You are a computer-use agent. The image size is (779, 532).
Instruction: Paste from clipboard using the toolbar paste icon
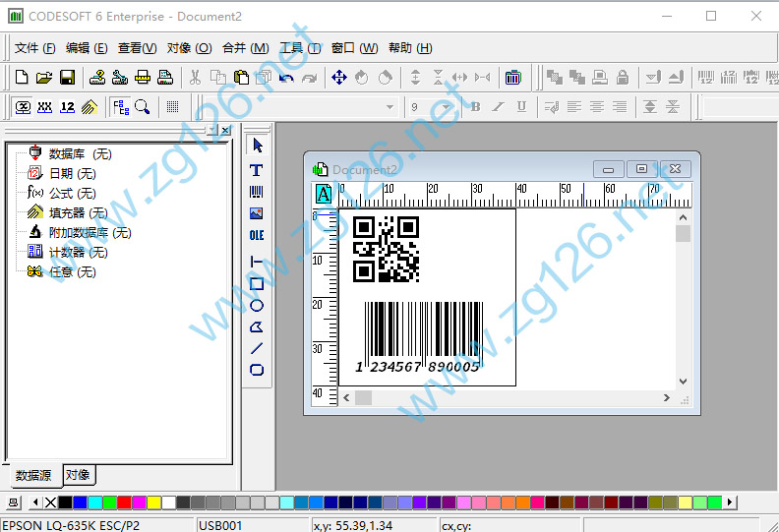pos(241,77)
